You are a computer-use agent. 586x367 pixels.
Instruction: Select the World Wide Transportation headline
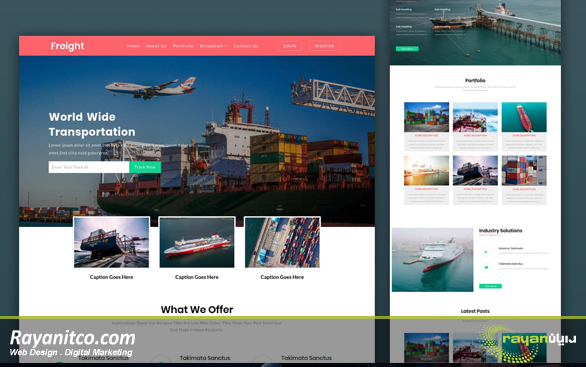[92, 124]
